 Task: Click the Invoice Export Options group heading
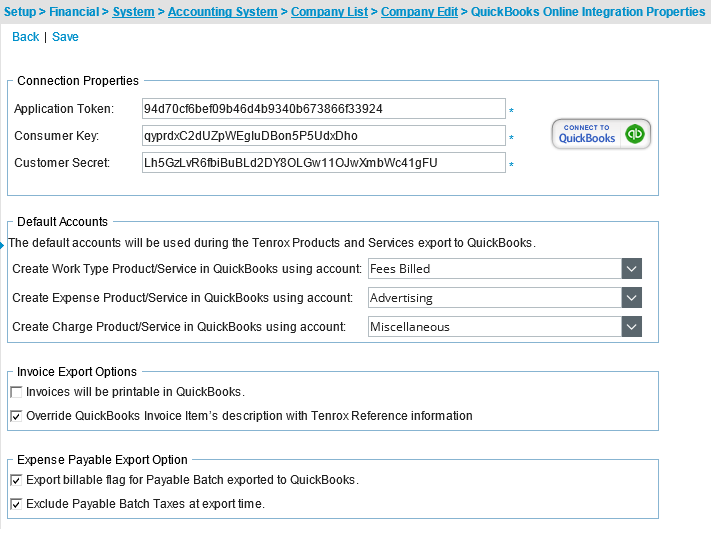77,371
